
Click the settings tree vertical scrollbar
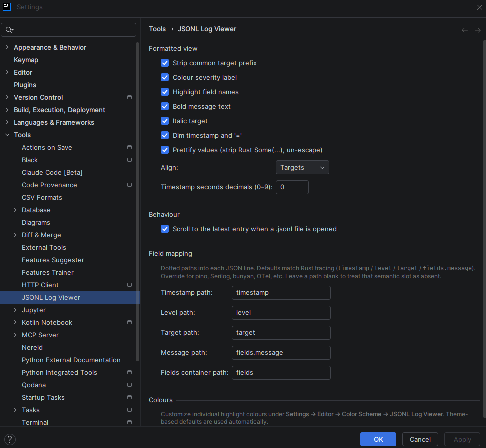[138, 200]
